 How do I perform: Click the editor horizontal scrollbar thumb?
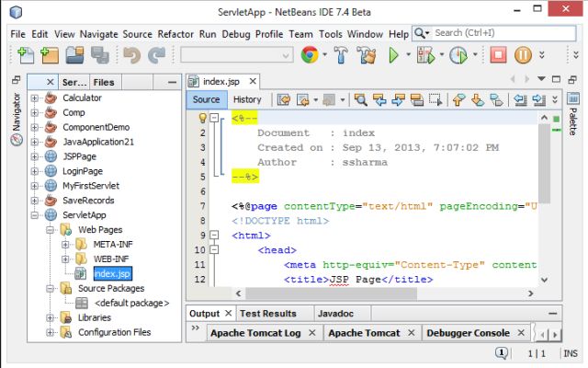tap(332, 293)
